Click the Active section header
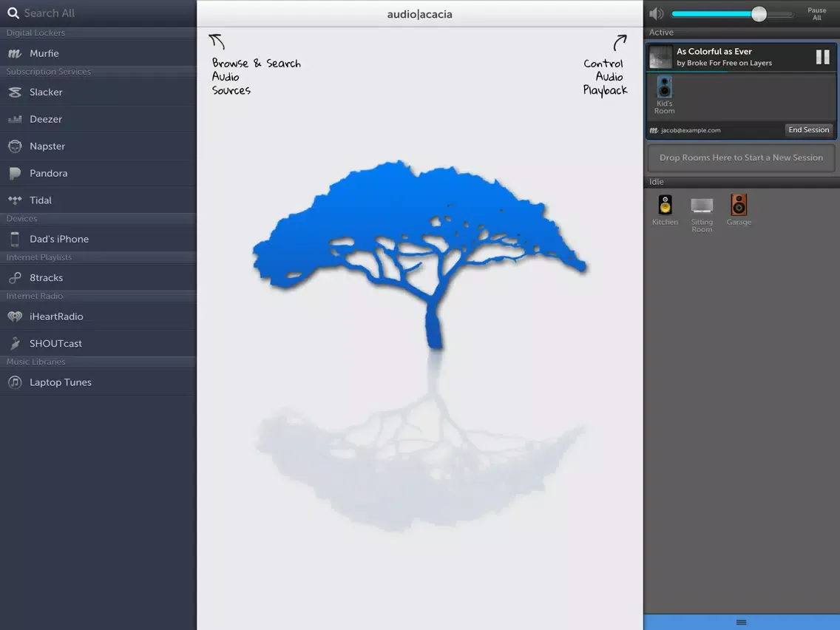Viewport: 840px width, 630px height. point(742,33)
